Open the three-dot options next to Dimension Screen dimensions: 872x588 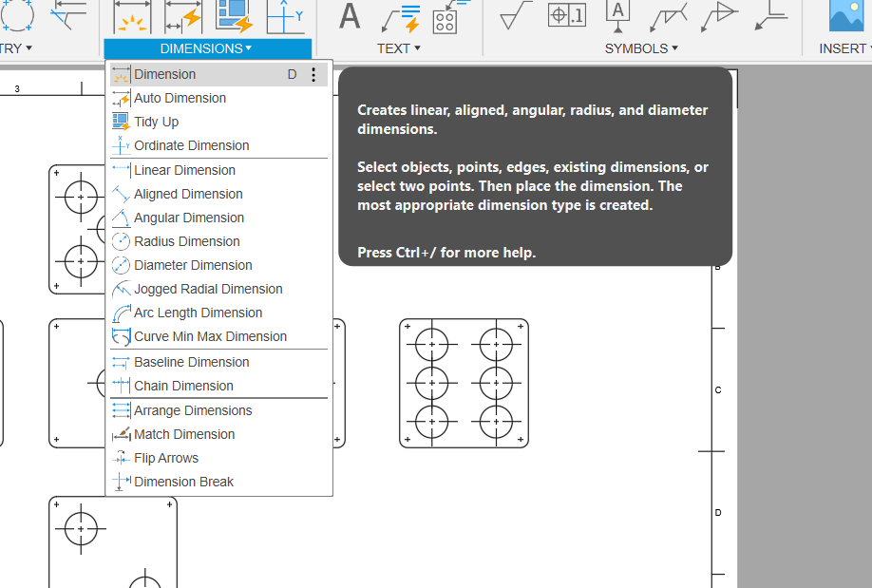[x=314, y=75]
